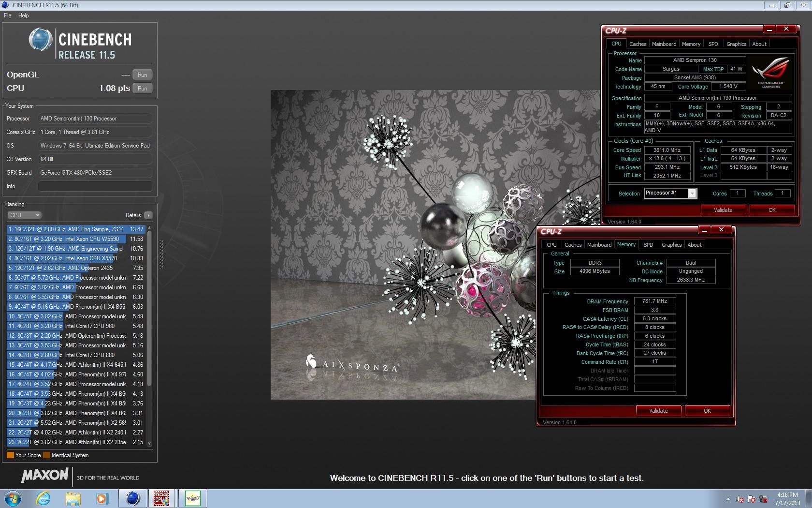Open Caches tab in lower CPU-Z window

pyautogui.click(x=573, y=245)
